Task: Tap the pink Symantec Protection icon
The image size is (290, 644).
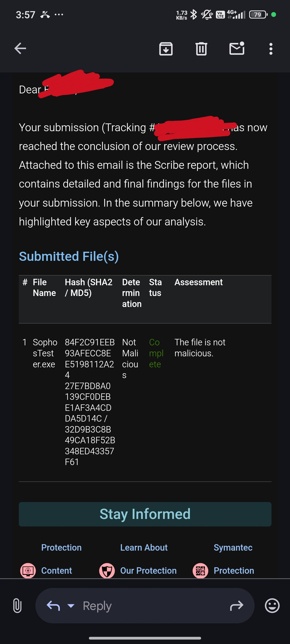Action: click(x=200, y=570)
